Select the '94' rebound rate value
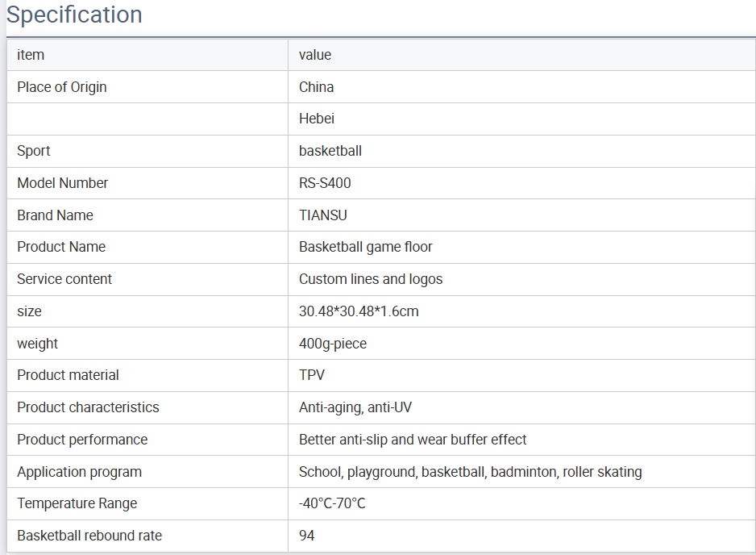The height and width of the screenshot is (555, 756). point(306,536)
